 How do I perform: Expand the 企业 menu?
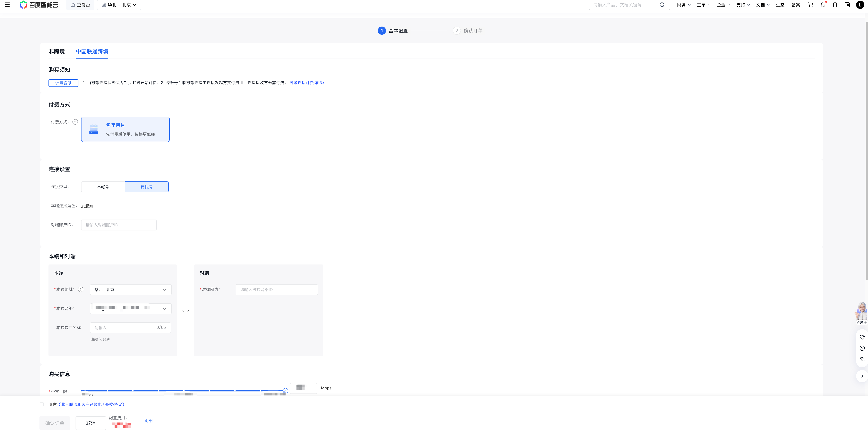click(x=723, y=5)
